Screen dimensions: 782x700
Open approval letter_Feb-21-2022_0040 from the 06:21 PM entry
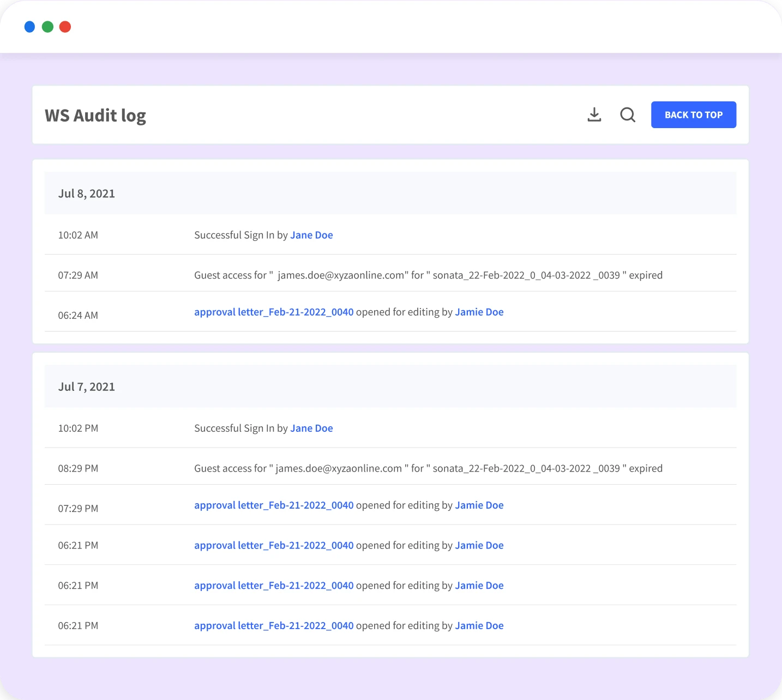coord(274,545)
